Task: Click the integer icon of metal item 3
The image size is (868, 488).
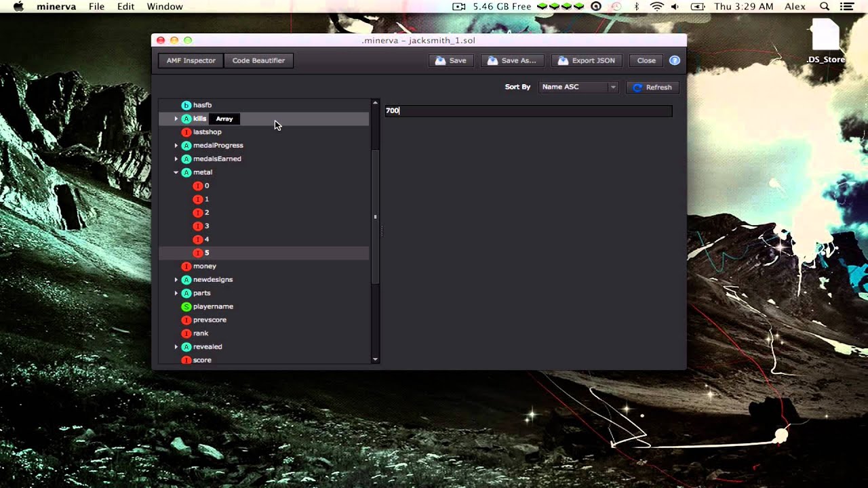Action: pos(198,226)
